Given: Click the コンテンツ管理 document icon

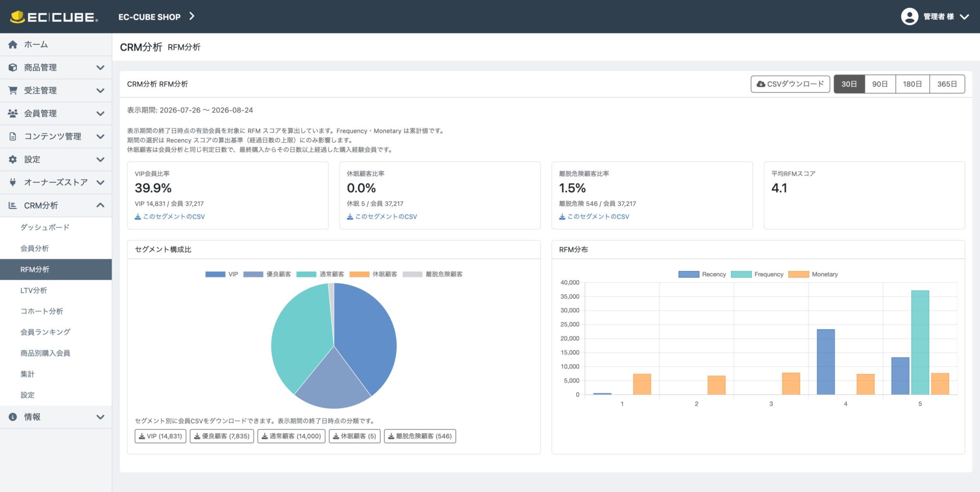Looking at the screenshot, I should [x=13, y=136].
